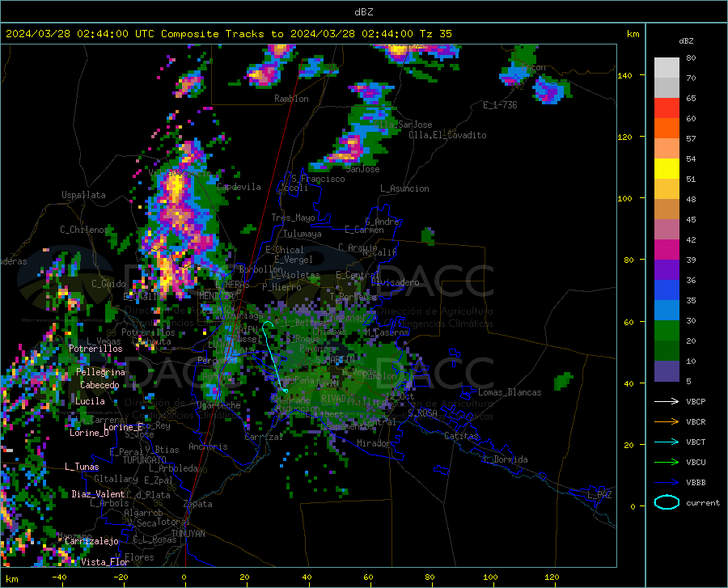Pick the magenta swatch in dBZ scale
The image size is (728, 588).
tap(667, 250)
